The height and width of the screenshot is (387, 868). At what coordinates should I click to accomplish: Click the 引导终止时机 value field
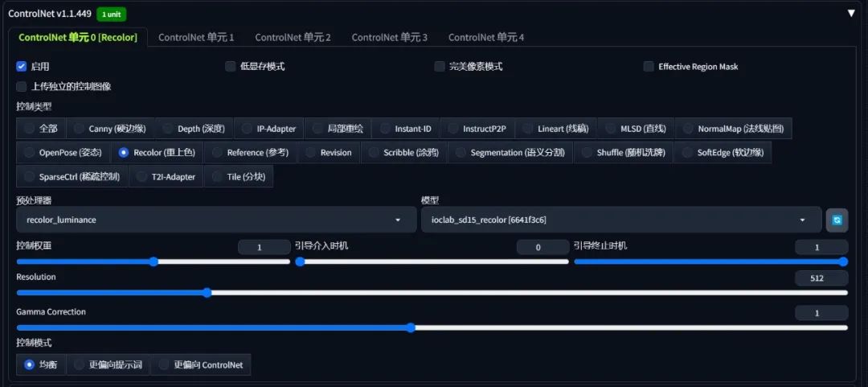tap(821, 247)
